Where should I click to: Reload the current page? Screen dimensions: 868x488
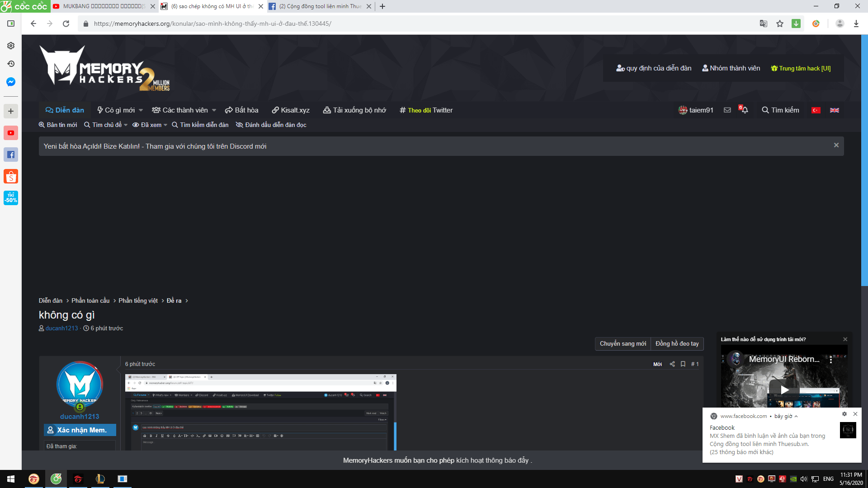coord(66,23)
